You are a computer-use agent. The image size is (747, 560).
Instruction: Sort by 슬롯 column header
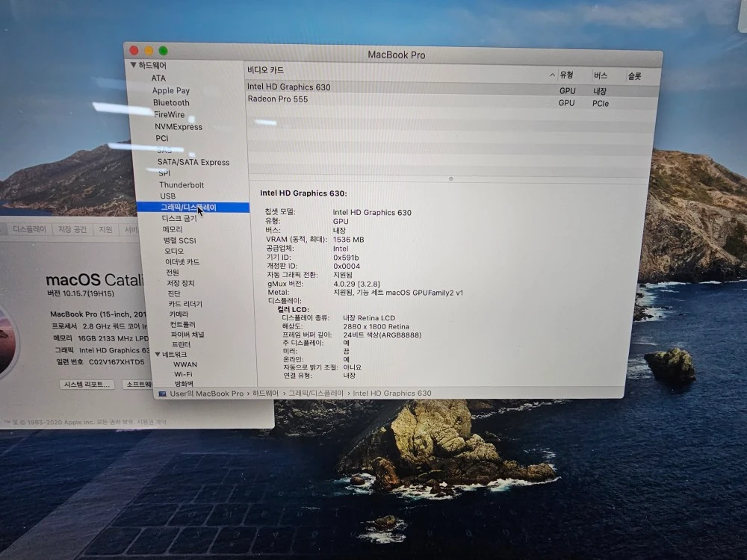pyautogui.click(x=634, y=75)
